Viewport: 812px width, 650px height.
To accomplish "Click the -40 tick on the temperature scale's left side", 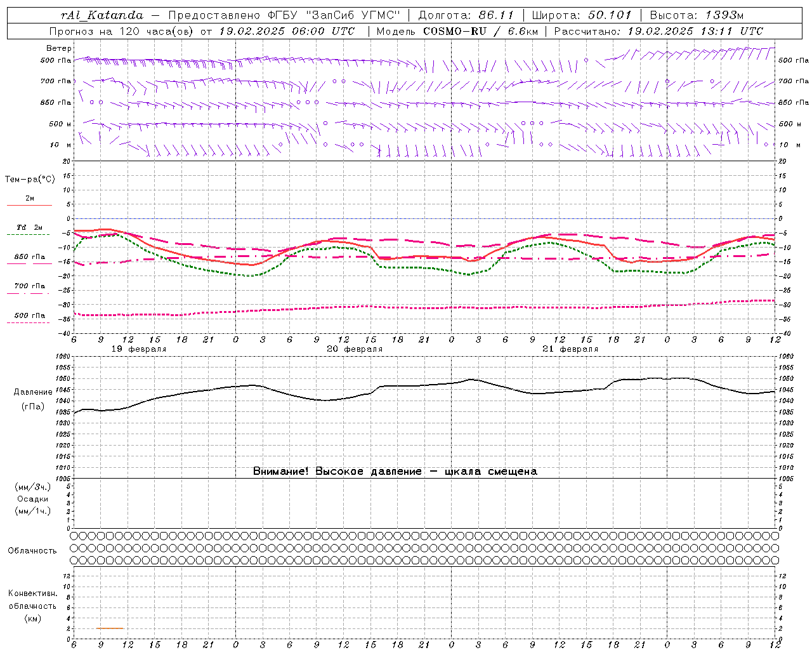I will click(x=65, y=333).
